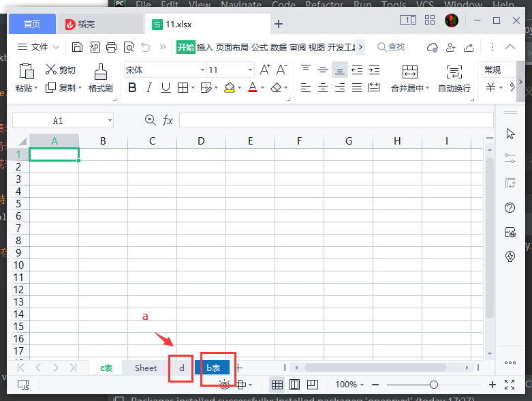Click the Save icon in quick toolbar

78,47
